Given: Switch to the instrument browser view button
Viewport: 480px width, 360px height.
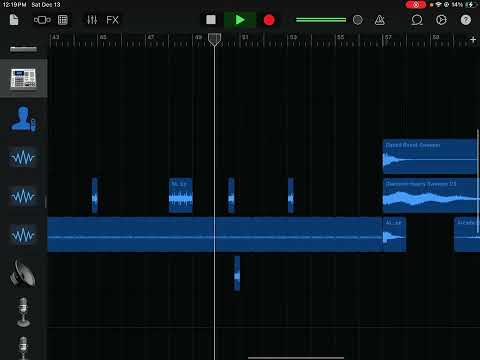Looking at the screenshot, I should click(42, 20).
